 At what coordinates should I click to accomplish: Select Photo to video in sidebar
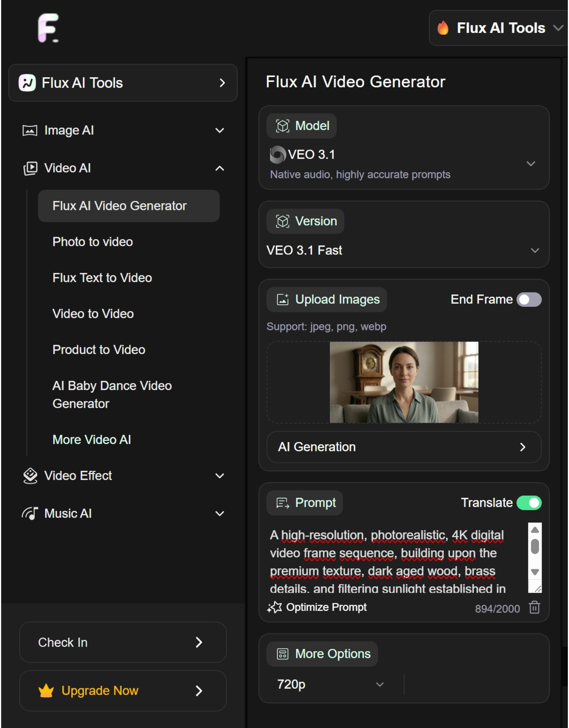[92, 242]
